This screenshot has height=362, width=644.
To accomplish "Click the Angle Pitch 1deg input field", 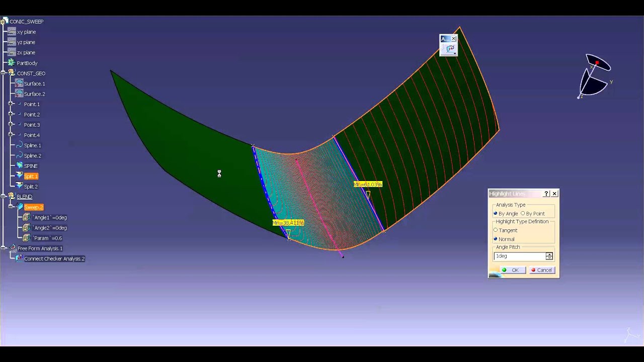I will (520, 256).
